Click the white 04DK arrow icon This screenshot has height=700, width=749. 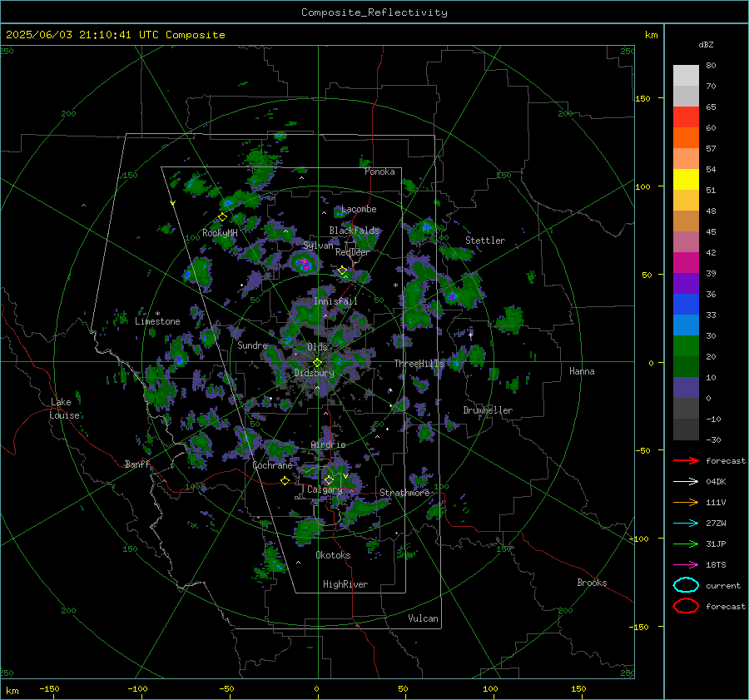[686, 481]
